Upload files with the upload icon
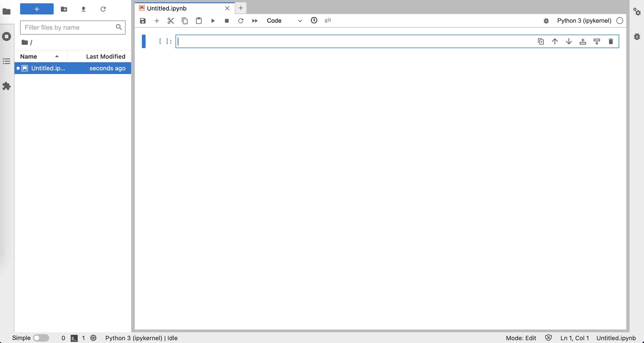The height and width of the screenshot is (343, 644). click(x=84, y=9)
